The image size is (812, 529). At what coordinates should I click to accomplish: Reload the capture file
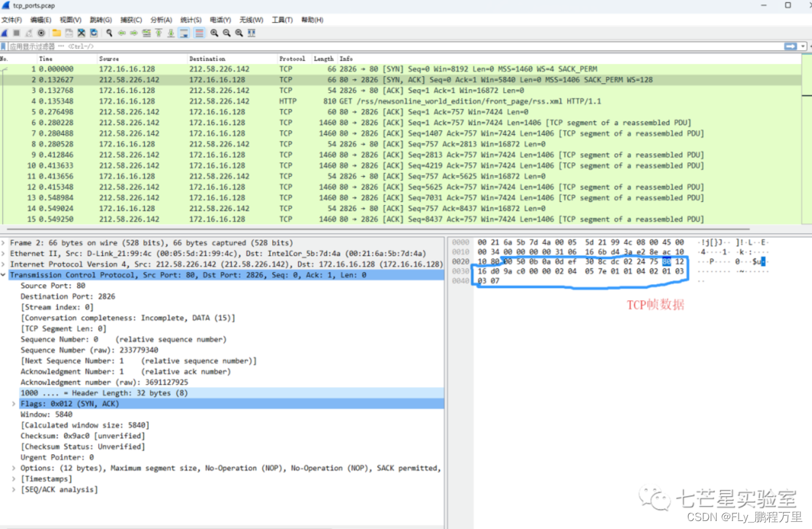tap(94, 33)
